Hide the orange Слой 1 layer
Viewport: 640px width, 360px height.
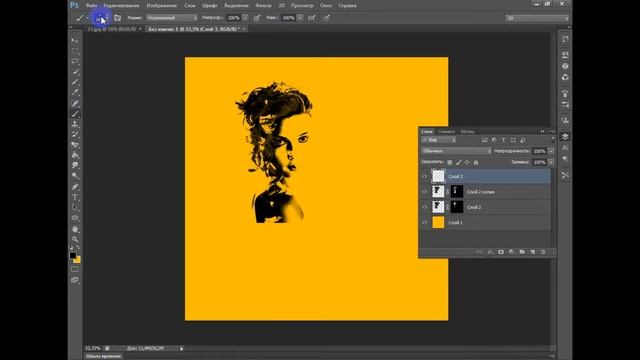point(424,222)
